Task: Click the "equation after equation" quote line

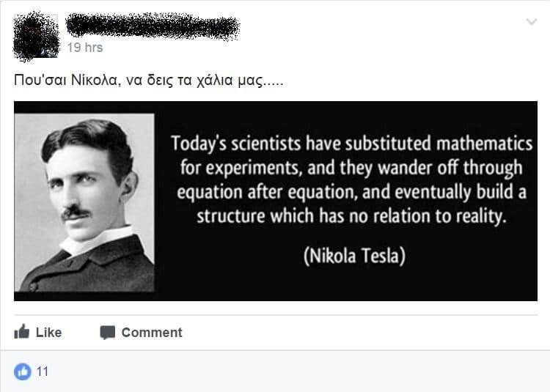Action: click(352, 192)
